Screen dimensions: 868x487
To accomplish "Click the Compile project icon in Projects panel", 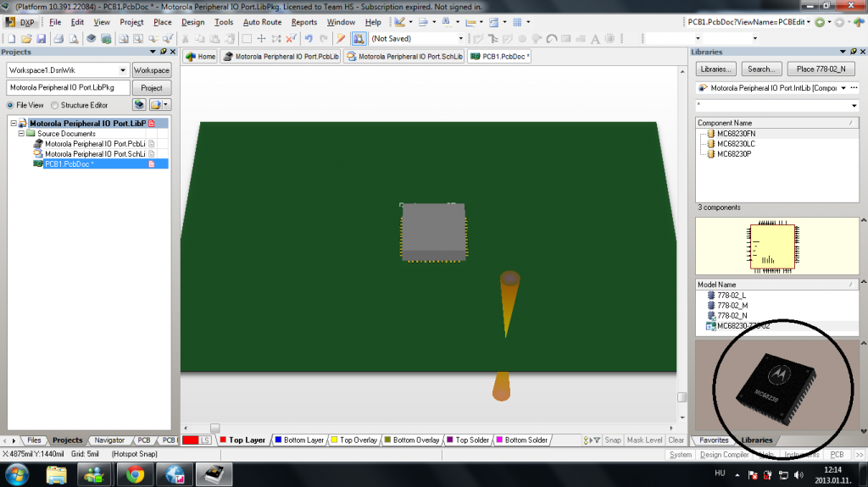I will (139, 104).
